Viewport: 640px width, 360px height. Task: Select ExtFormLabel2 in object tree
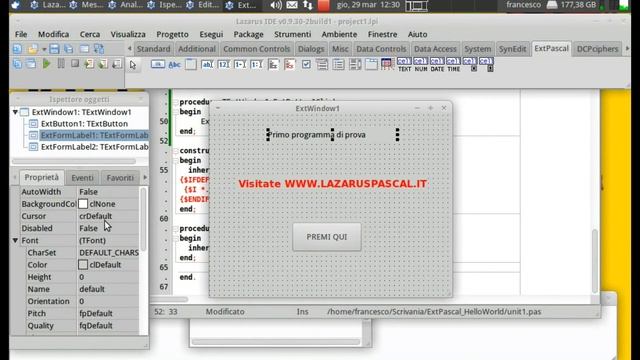[x=94, y=147]
